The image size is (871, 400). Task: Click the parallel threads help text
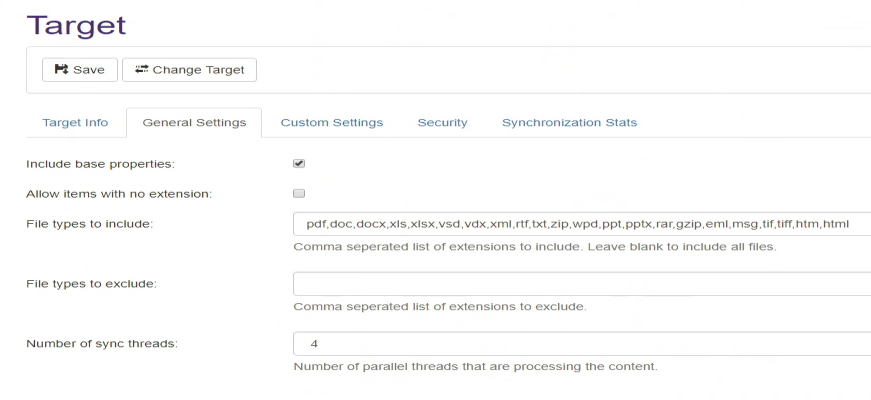(x=475, y=366)
